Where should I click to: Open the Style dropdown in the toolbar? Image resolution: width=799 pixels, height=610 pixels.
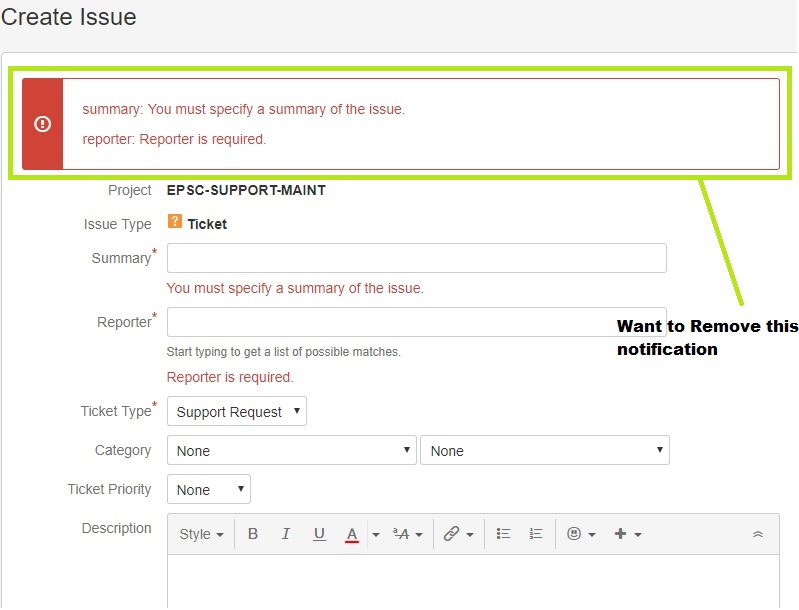pos(201,534)
